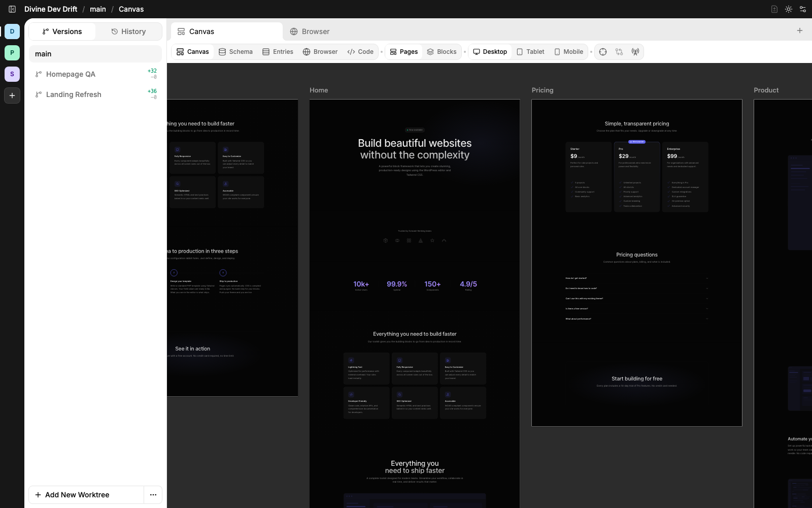Select Desktop viewport
This screenshot has width=812, height=508.
(490, 52)
